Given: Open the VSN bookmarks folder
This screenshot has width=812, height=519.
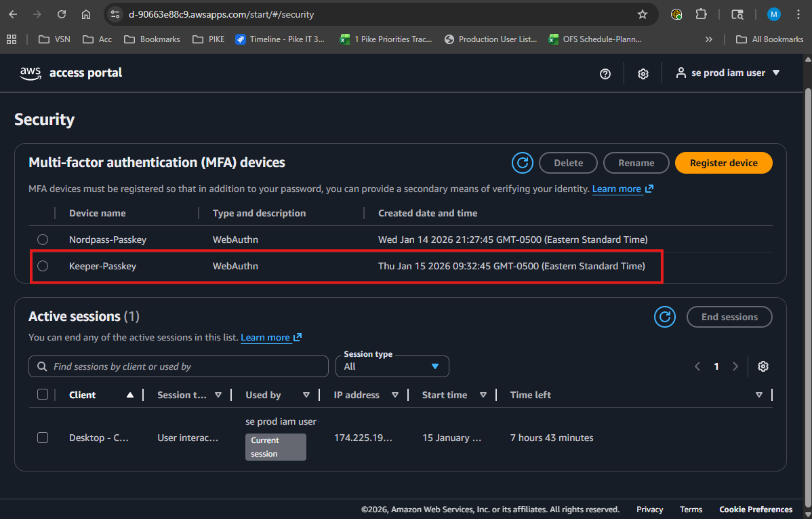Looking at the screenshot, I should pos(54,39).
